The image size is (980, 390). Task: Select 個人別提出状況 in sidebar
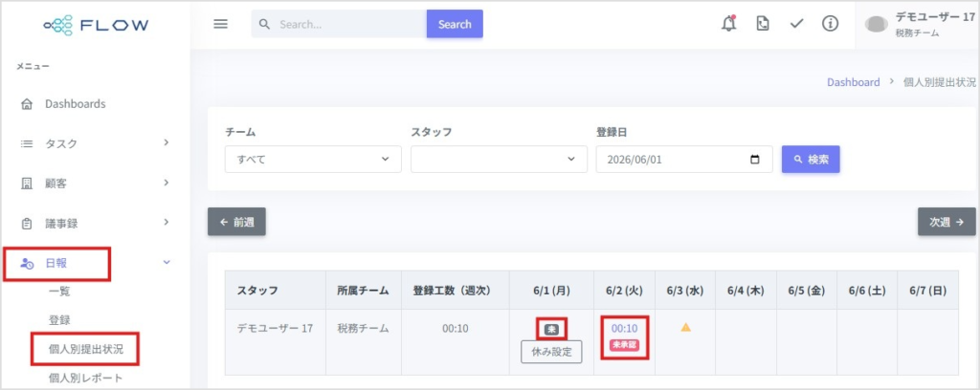86,350
